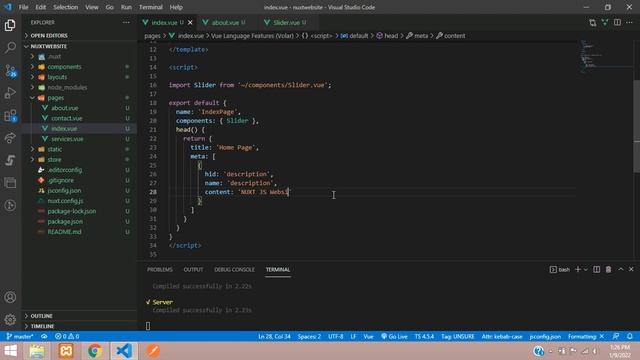Viewport: 640px width, 360px height.
Task: Open the Selection menu
Action: point(65,7)
